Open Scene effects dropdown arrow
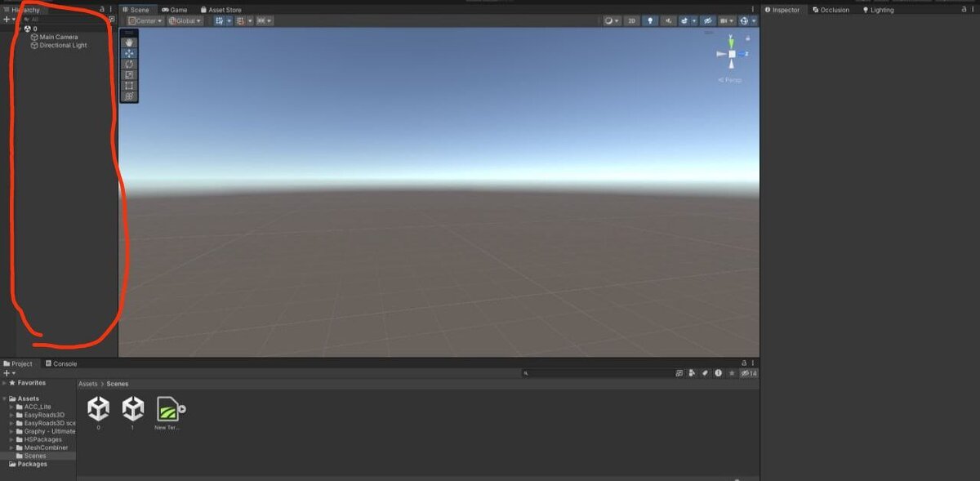 pyautogui.click(x=694, y=20)
